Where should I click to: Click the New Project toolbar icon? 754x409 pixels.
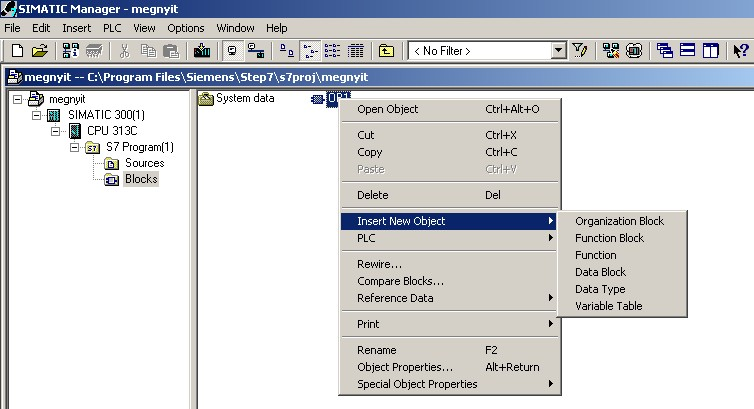click(x=17, y=50)
